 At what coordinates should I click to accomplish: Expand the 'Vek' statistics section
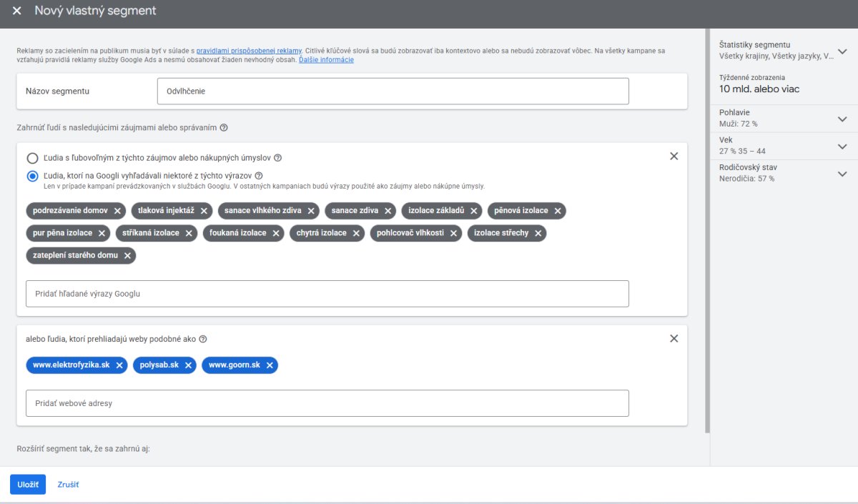[842, 147]
